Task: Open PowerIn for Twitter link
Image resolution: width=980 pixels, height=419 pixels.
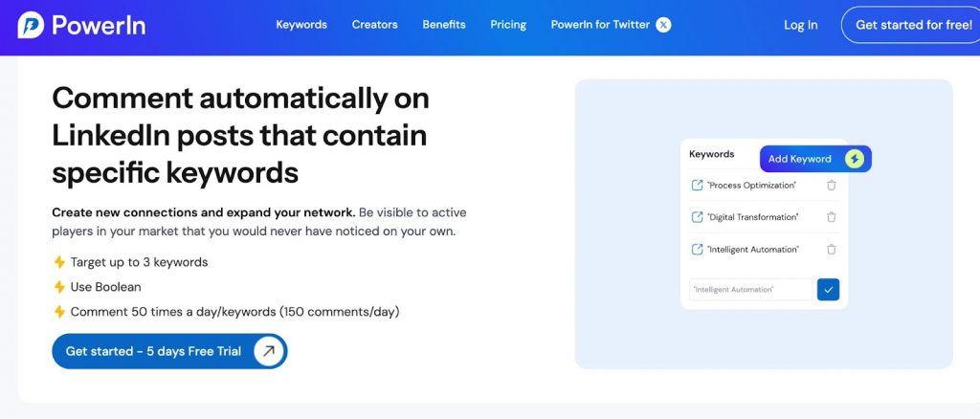Action: click(x=600, y=25)
